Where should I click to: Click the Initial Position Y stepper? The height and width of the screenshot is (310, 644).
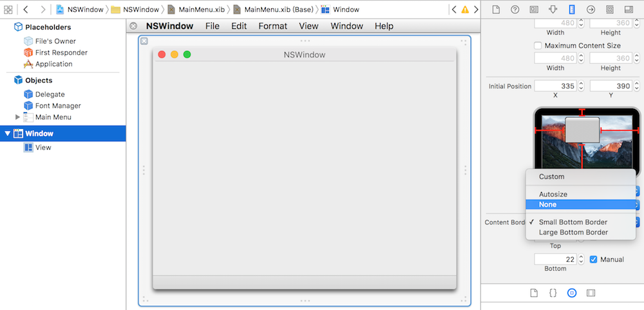[636, 86]
